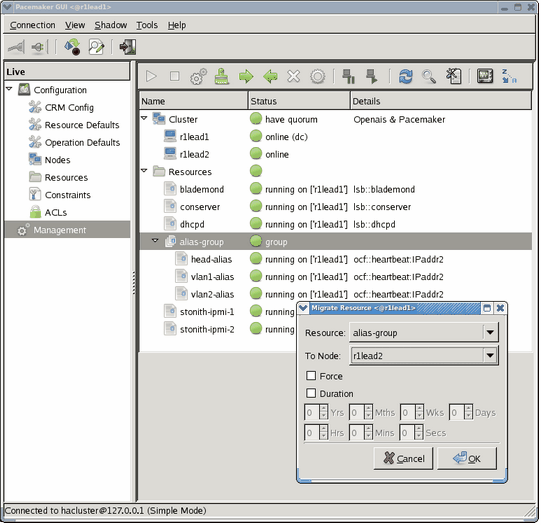Viewport: 541px width, 525px height.
Task: Click Cancel in Migrate Resource dialog
Action: click(x=403, y=459)
